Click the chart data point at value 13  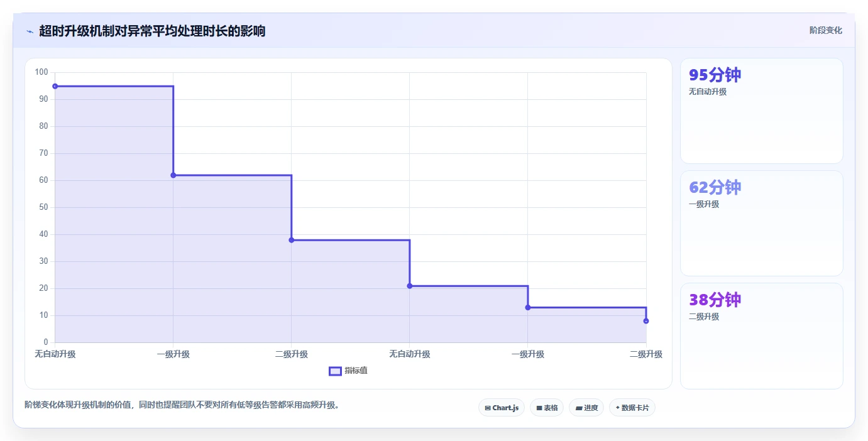528,307
